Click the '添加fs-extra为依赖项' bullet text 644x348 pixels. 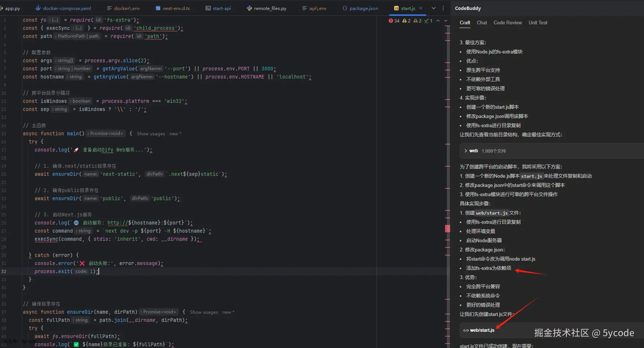click(x=489, y=268)
